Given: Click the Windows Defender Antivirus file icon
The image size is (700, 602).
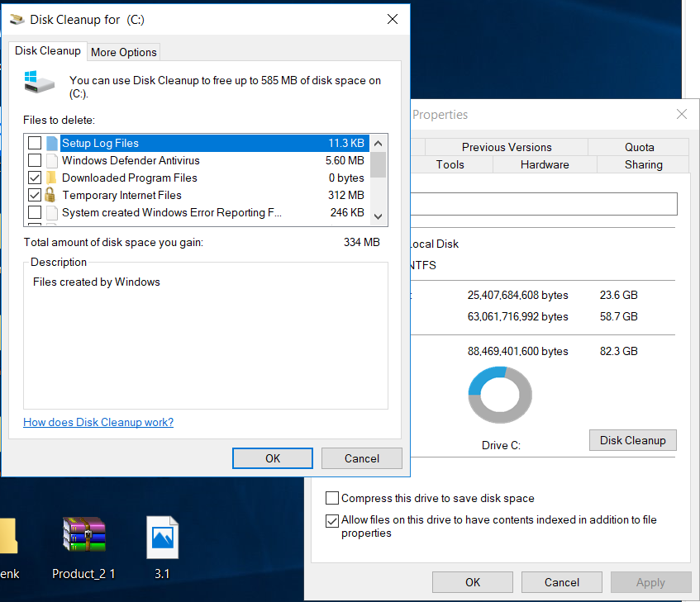Looking at the screenshot, I should (x=51, y=160).
